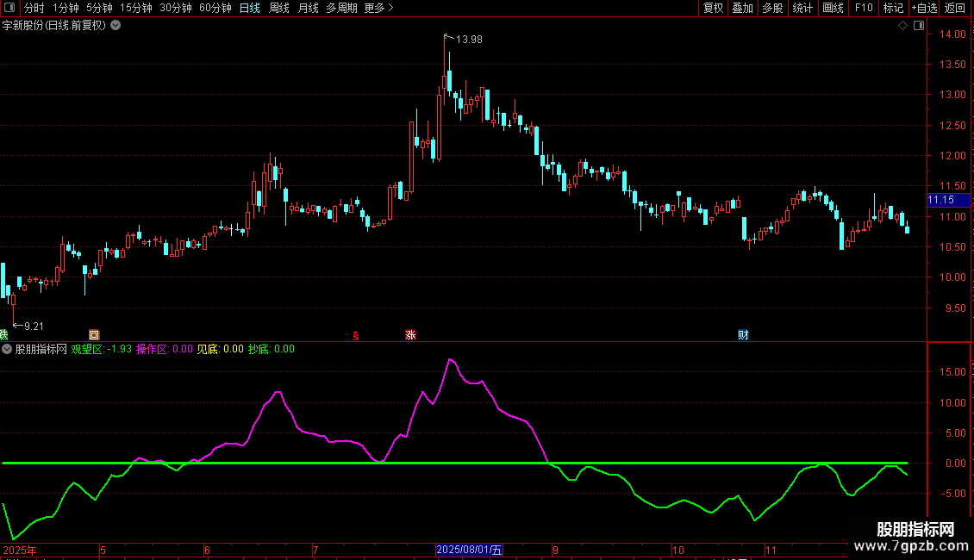Click the 抄底: 0.00 indicator value
974x560 pixels.
(272, 349)
